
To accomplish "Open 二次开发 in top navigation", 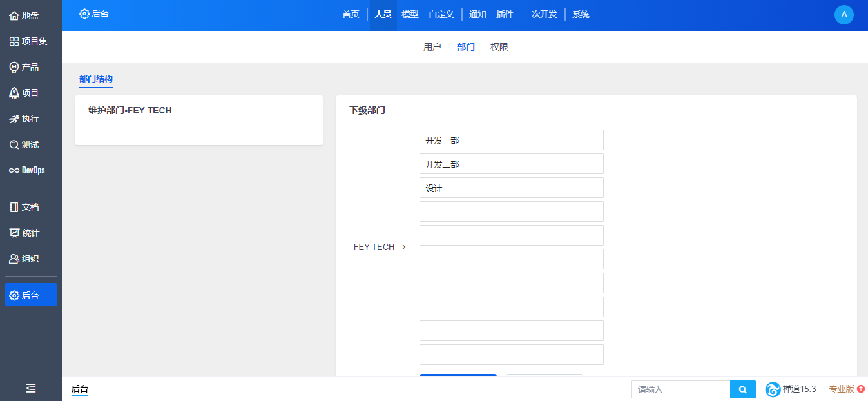I will (540, 14).
